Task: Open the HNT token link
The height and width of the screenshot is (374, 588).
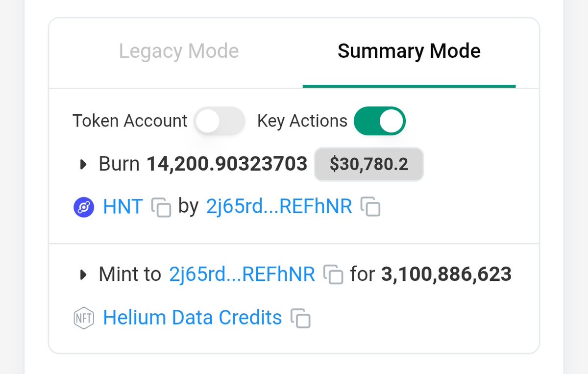Action: [x=122, y=207]
